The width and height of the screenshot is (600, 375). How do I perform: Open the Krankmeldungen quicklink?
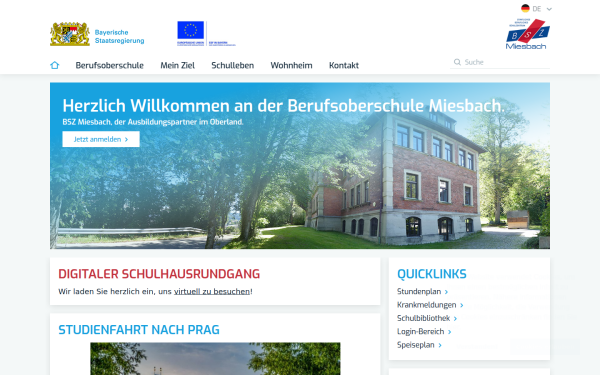coord(430,305)
